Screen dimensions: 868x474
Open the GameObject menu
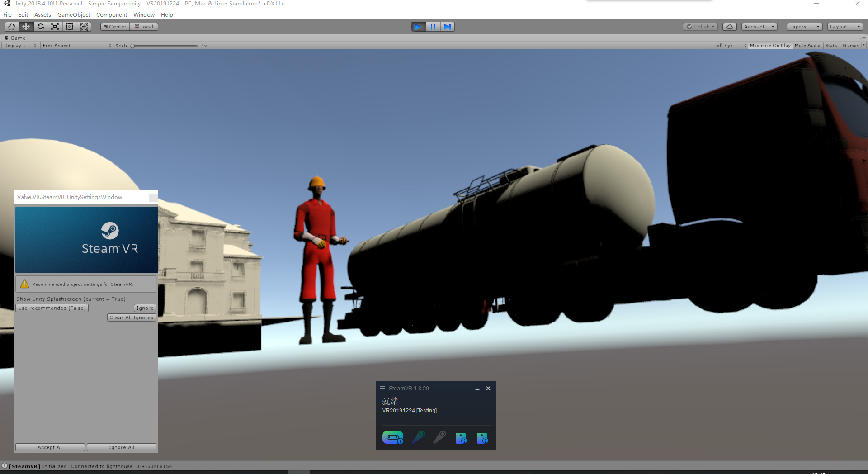(x=74, y=15)
